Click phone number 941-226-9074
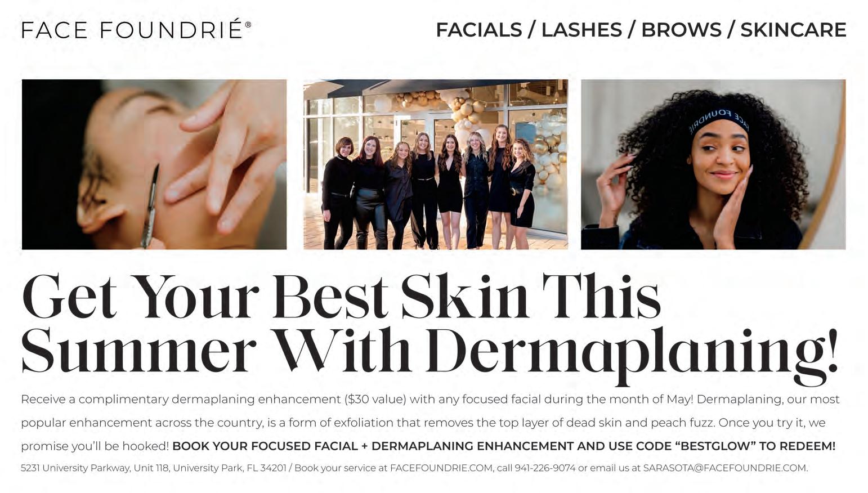Image resolution: width=868 pixels, height=493 pixels. pyautogui.click(x=545, y=468)
